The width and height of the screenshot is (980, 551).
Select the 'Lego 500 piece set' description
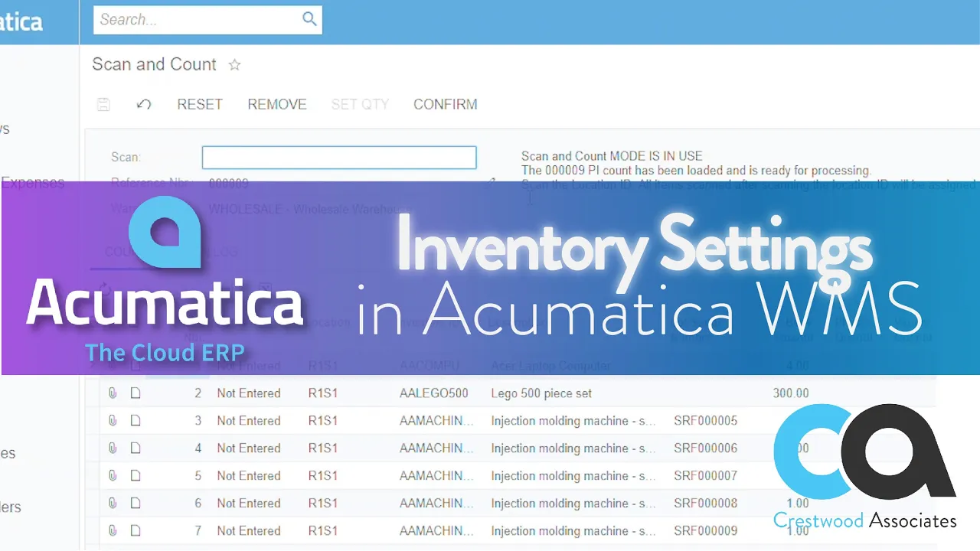tap(541, 393)
